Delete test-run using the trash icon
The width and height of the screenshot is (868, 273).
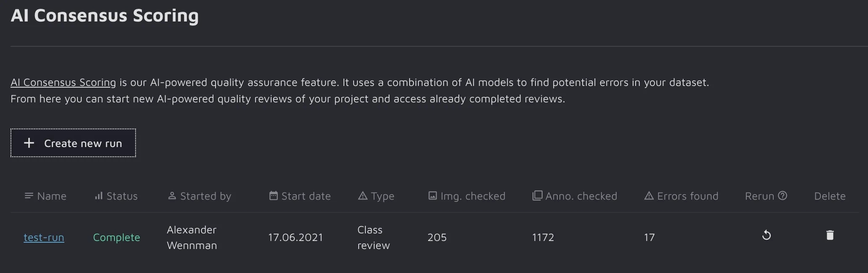click(x=830, y=235)
